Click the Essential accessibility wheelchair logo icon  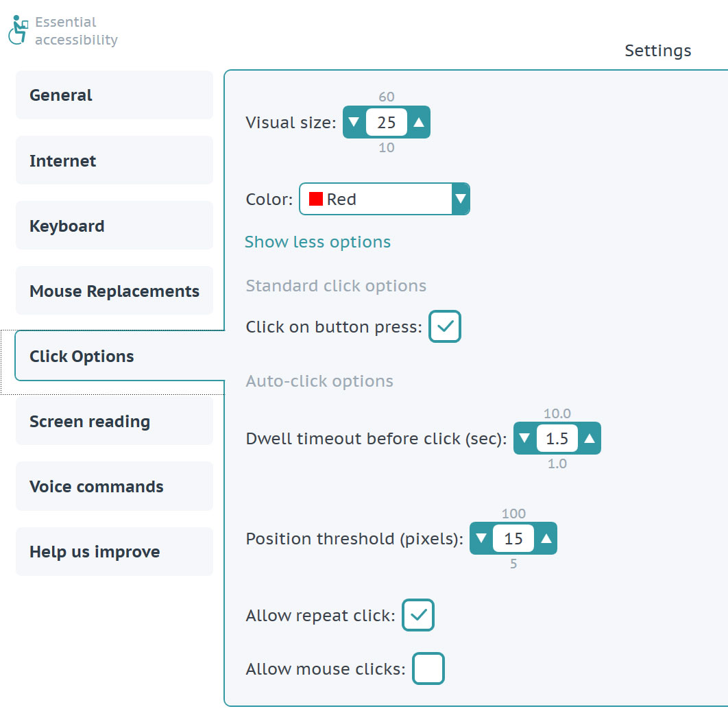click(18, 30)
